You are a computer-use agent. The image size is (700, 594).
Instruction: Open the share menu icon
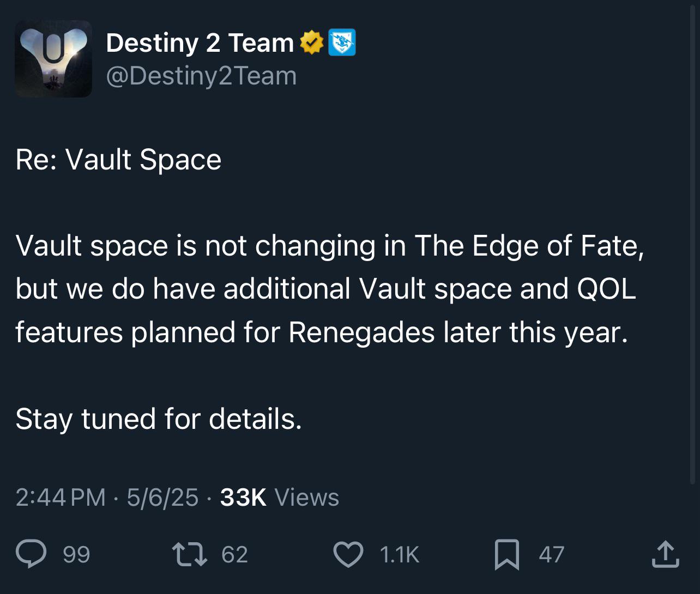(x=665, y=554)
